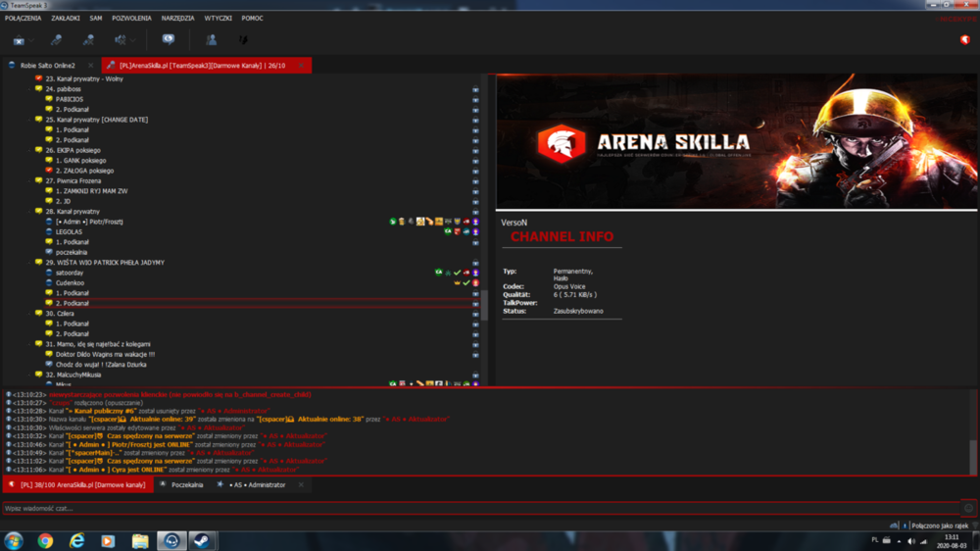Open the ZAKŁADKI menu
The width and height of the screenshot is (980, 551).
(66, 18)
